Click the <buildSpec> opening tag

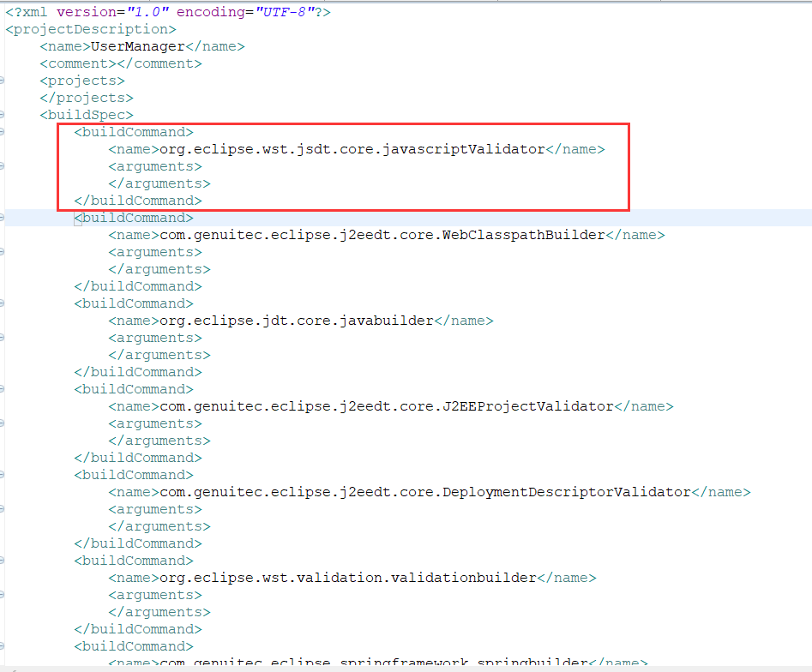tap(87, 115)
